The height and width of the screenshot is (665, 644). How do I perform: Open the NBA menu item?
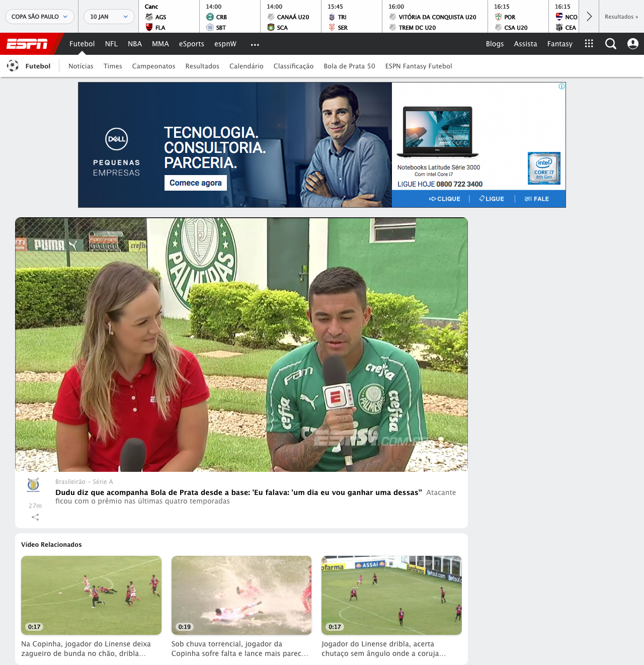pyautogui.click(x=135, y=44)
